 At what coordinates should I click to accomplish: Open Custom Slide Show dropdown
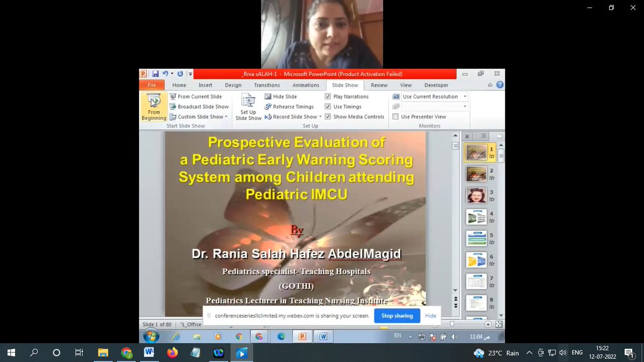tap(199, 116)
